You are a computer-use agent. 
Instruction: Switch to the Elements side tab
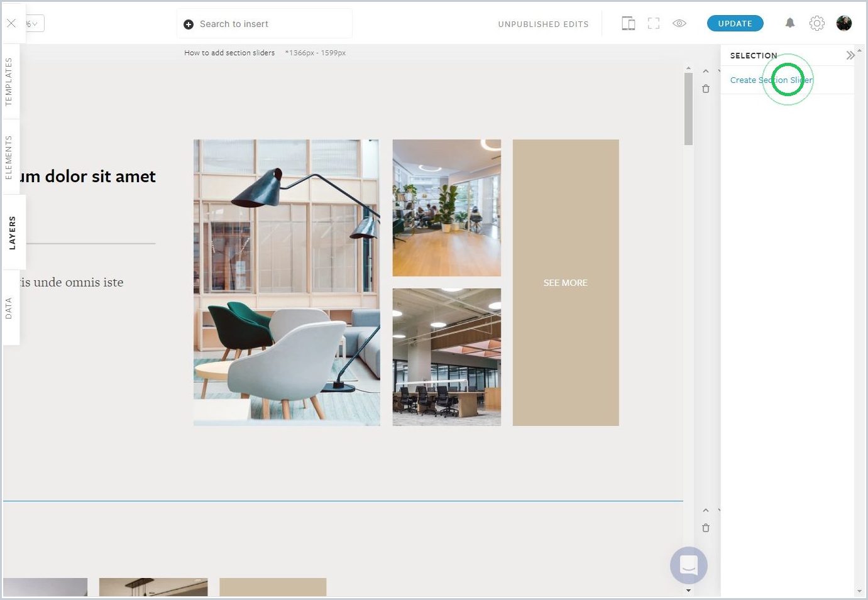9,157
